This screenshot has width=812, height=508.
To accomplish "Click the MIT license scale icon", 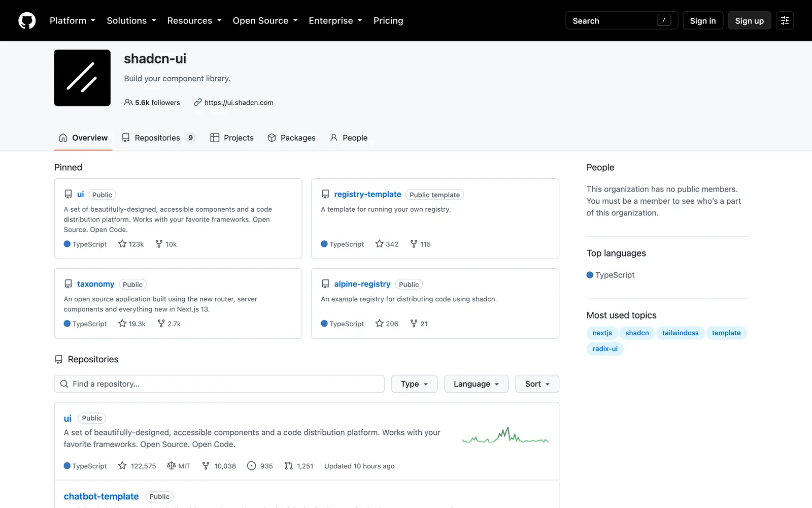I will [172, 466].
